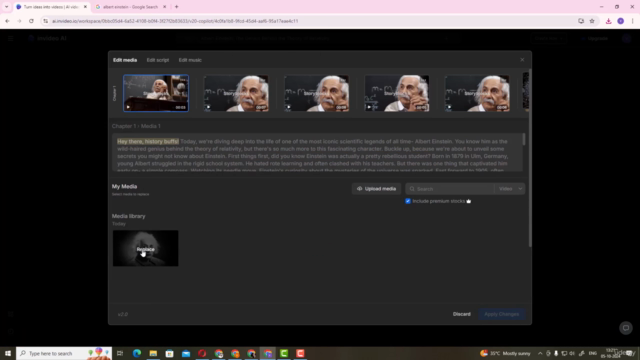Open the weather widget showing Mostly sunny
This screenshot has height=360, width=640.
[505, 353]
